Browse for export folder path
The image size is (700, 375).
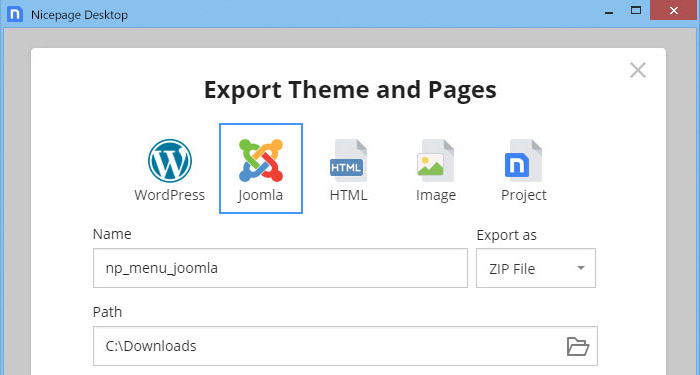coord(578,346)
